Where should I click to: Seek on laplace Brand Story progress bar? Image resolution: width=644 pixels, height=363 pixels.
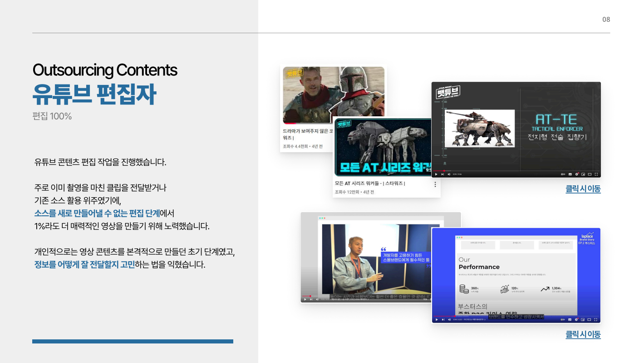pyautogui.click(x=516, y=316)
